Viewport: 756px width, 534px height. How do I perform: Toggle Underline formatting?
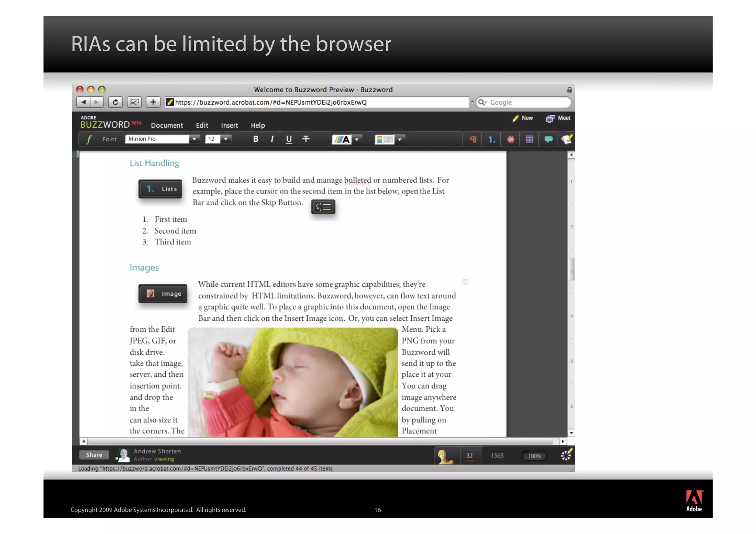(289, 139)
